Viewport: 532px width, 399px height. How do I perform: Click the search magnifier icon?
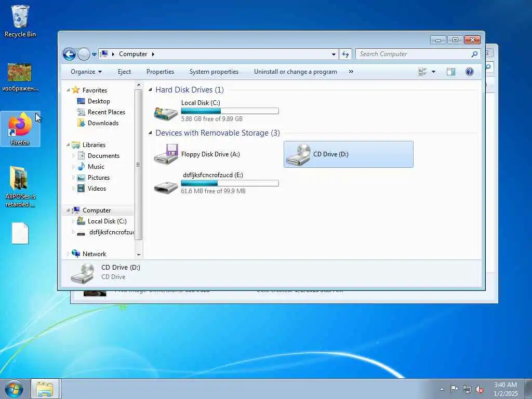click(474, 54)
